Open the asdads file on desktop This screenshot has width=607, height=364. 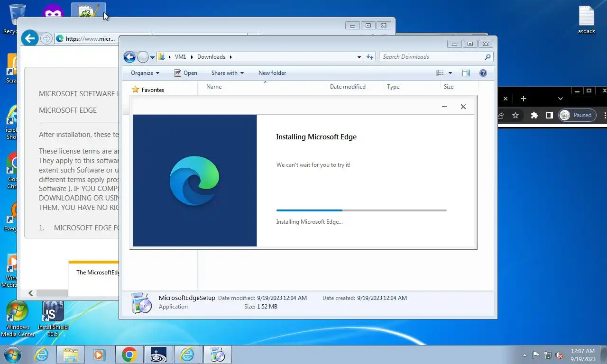click(x=587, y=20)
